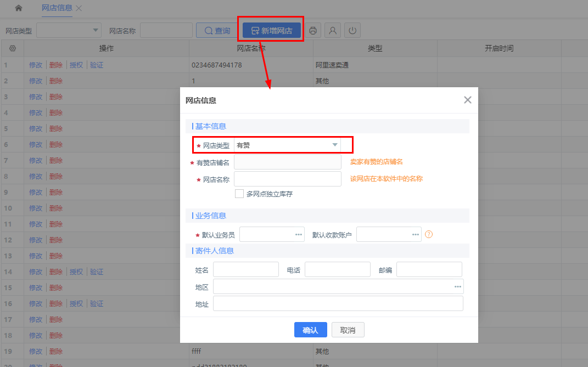Focus the 网店名称 search field in toolbar
588x367 pixels.
click(x=166, y=30)
